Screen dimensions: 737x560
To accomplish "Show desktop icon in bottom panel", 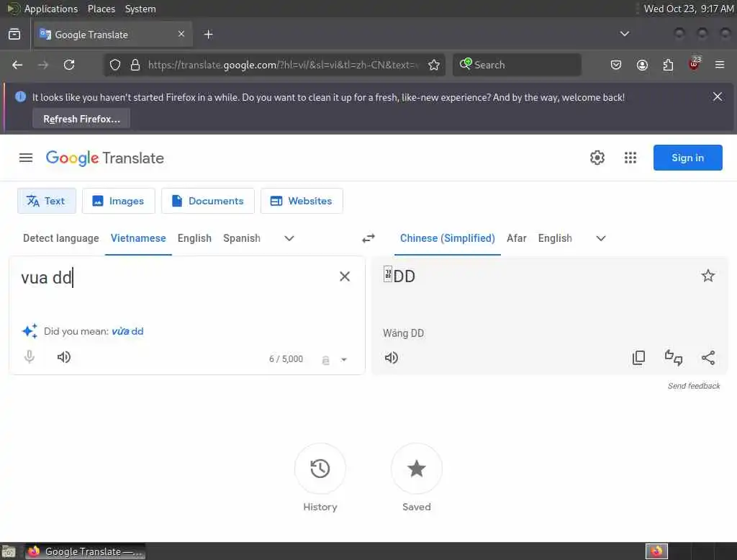I will (x=9, y=551).
